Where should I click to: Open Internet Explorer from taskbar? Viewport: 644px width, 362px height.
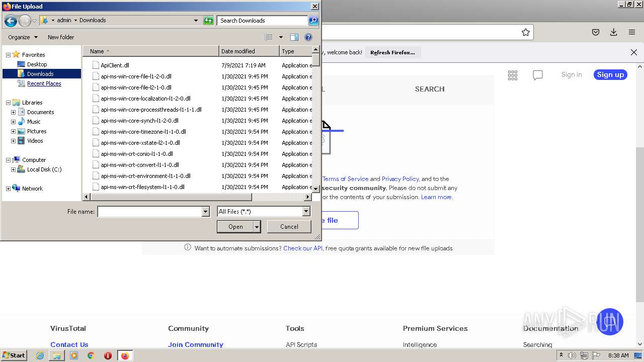(40, 355)
